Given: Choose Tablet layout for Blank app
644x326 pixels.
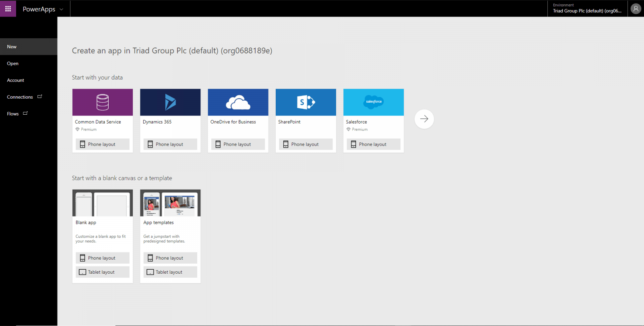Looking at the screenshot, I should tap(103, 272).
